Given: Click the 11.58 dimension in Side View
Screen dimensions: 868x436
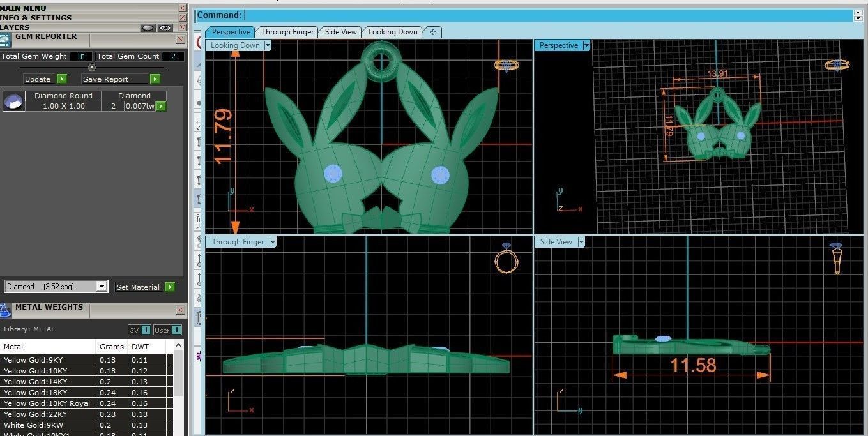Looking at the screenshot, I should 693,365.
